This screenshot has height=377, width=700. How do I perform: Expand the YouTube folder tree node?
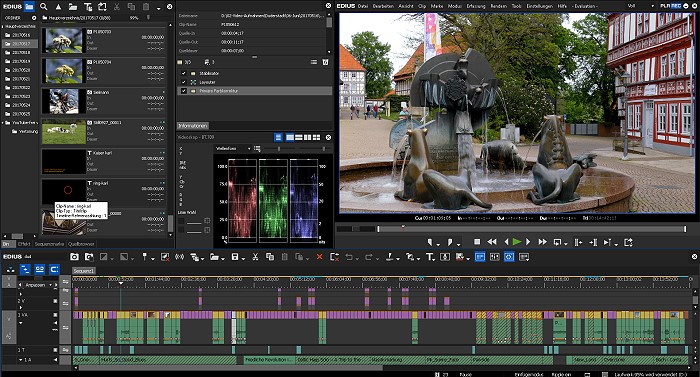click(3, 122)
